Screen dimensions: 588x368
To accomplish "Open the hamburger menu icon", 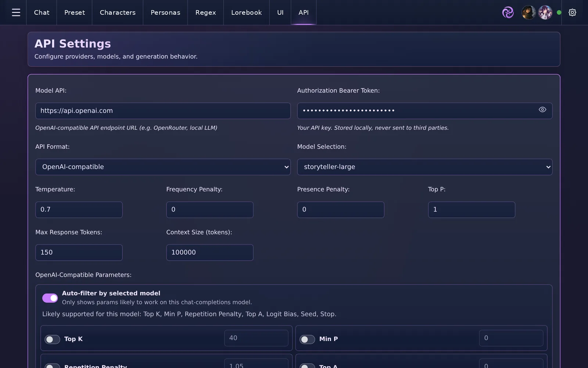I will 16,13.
